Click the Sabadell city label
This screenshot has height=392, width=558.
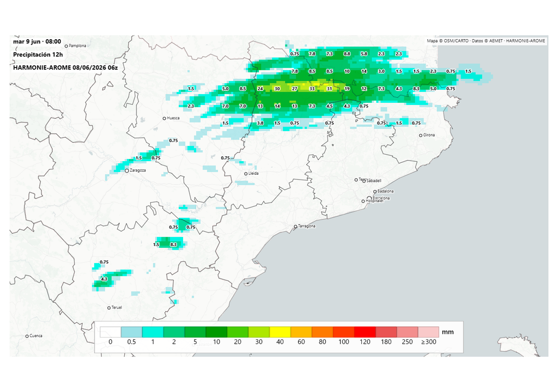coord(374,181)
